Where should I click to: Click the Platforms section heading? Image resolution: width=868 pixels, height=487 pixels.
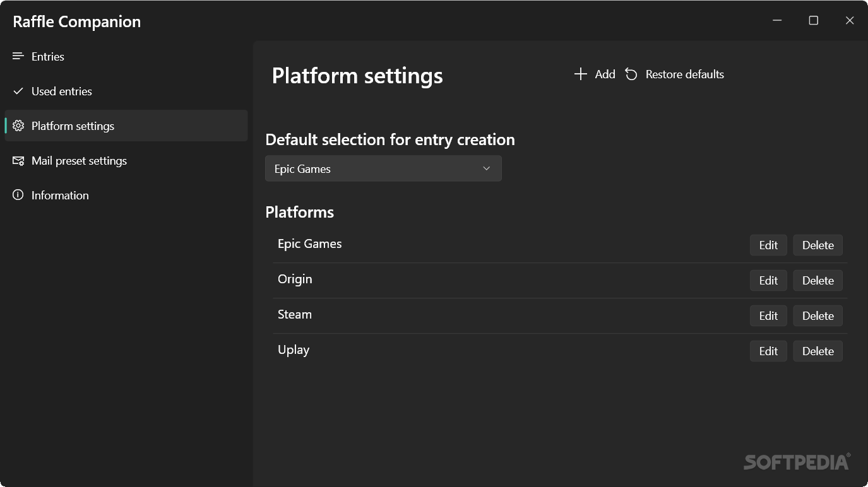[299, 212]
